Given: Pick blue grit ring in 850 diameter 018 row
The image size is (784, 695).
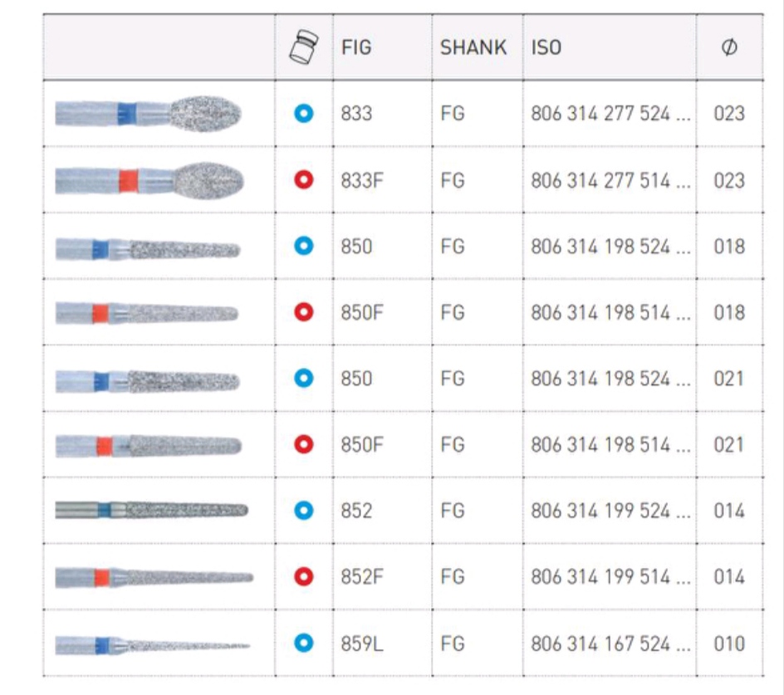Looking at the screenshot, I should tap(304, 246).
